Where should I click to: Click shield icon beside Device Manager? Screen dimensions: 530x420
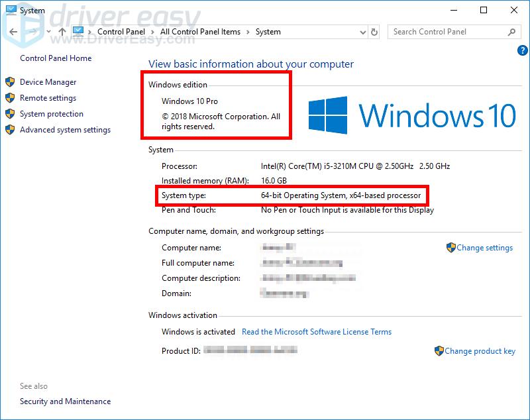(10, 81)
